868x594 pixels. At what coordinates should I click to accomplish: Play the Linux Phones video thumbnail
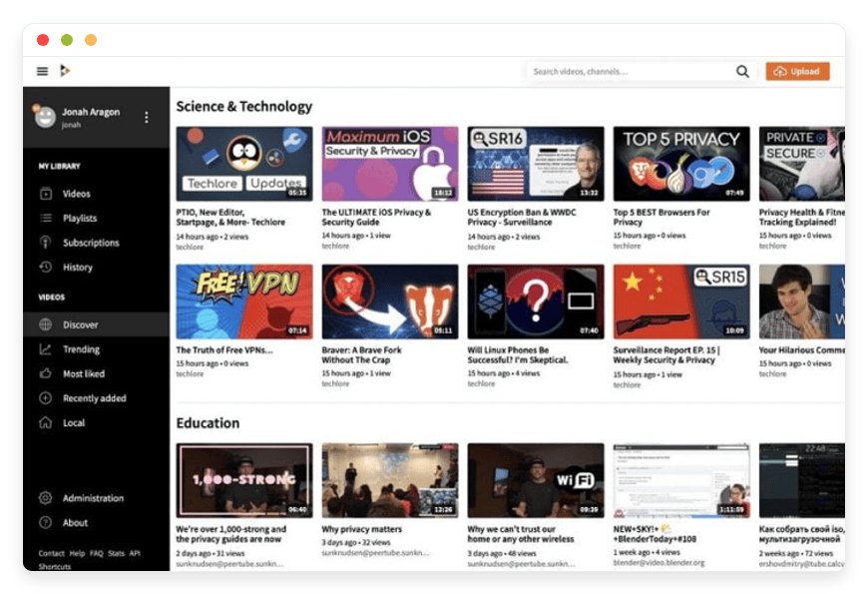tap(536, 301)
